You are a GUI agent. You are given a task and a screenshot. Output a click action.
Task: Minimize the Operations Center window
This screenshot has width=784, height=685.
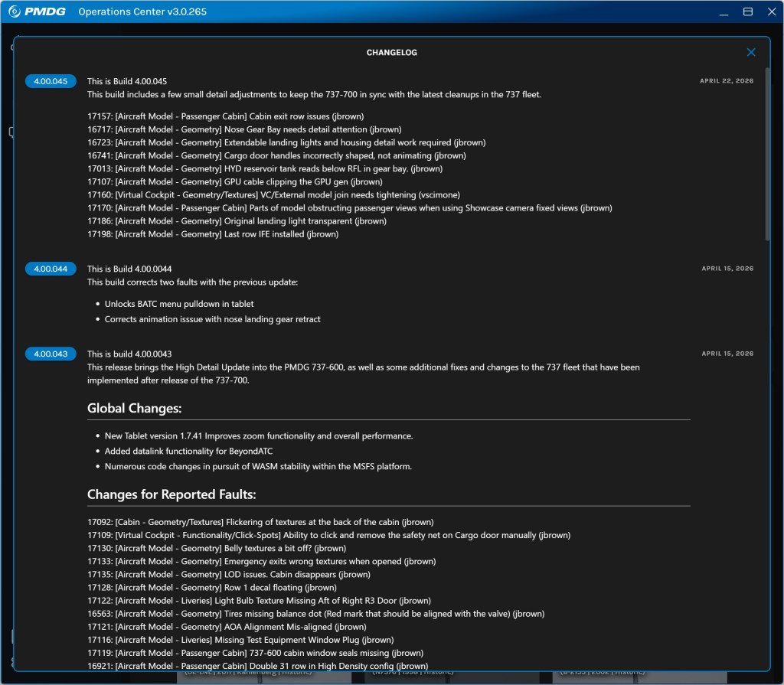pos(724,11)
